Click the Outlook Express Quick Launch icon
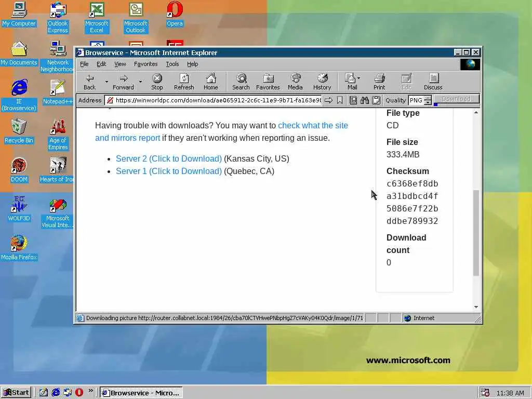Image resolution: width=532 pixels, height=399 pixels. point(68,393)
